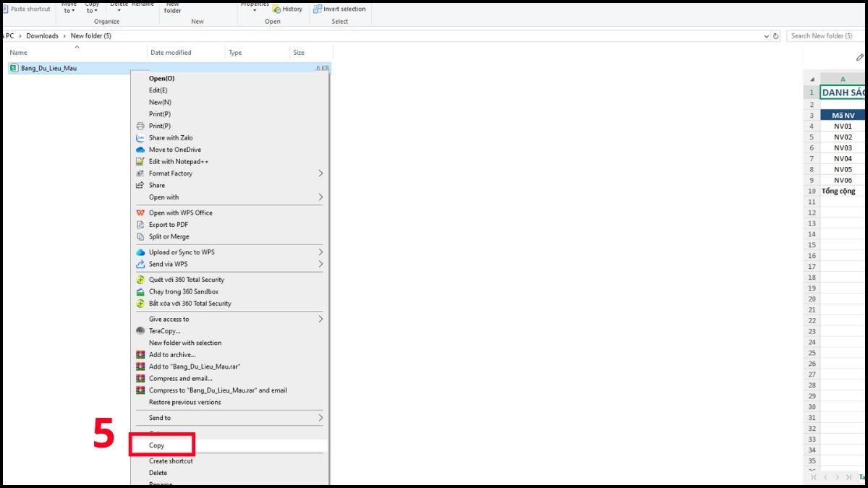Click the Compress and email WinRAR icon

coord(140,378)
